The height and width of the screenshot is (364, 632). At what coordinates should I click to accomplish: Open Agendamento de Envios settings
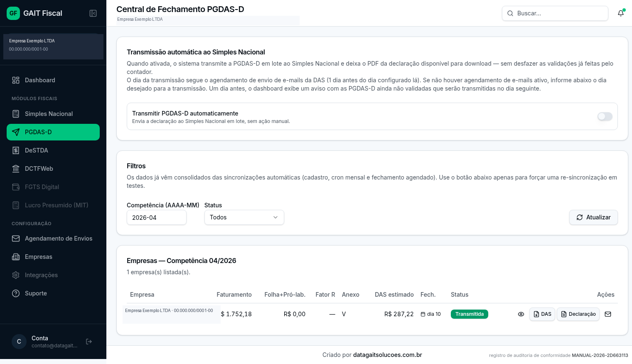pyautogui.click(x=53, y=239)
